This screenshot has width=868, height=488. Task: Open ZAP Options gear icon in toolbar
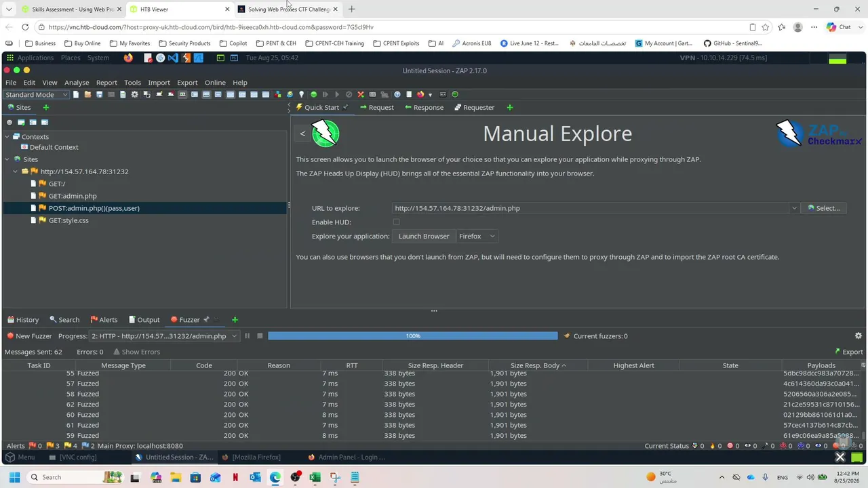pyautogui.click(x=135, y=95)
